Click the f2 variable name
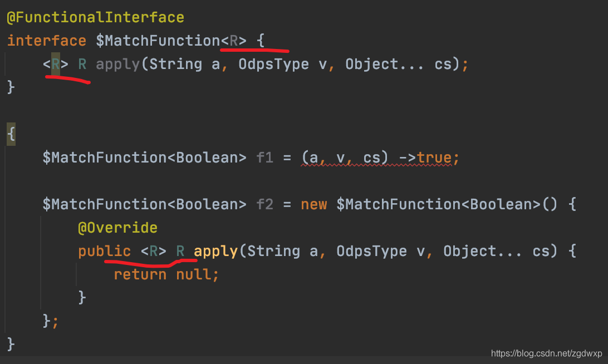The image size is (608, 364). [264, 204]
